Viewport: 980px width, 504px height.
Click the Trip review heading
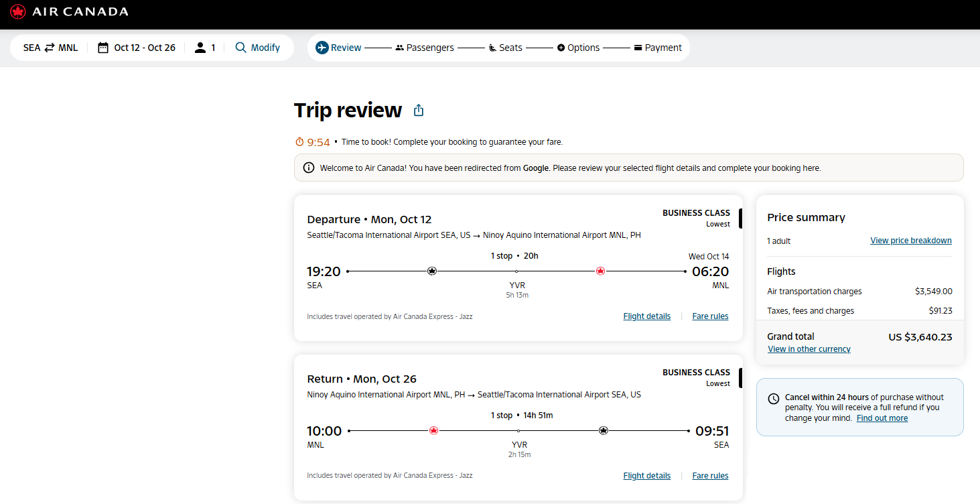pyautogui.click(x=348, y=110)
